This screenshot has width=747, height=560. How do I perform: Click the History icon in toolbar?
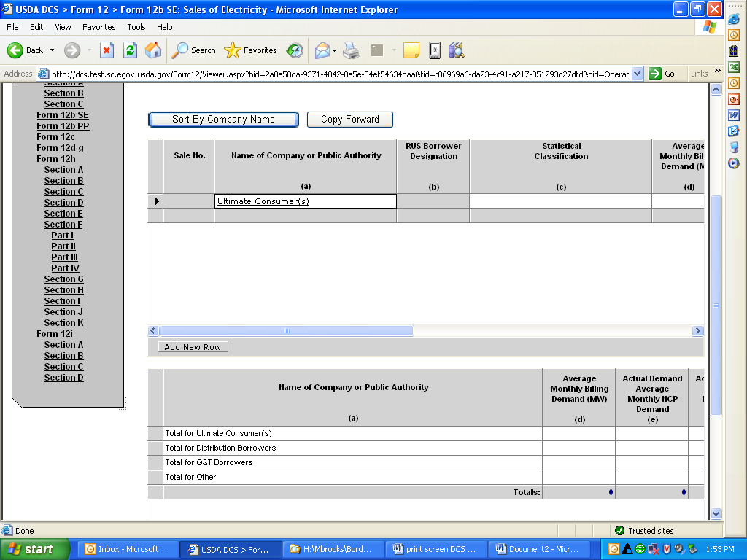(295, 50)
